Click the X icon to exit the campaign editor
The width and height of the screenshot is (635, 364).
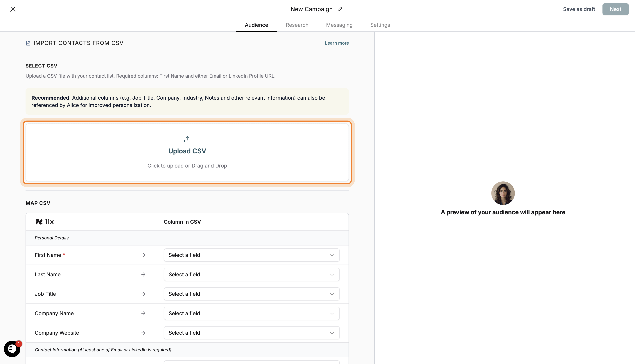click(13, 9)
